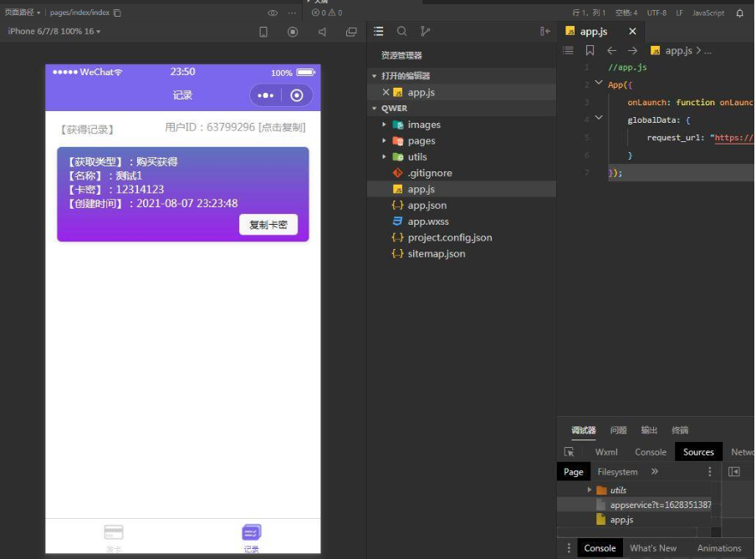Switch to the Wxml debugger tab
The height and width of the screenshot is (559, 756).
point(606,452)
